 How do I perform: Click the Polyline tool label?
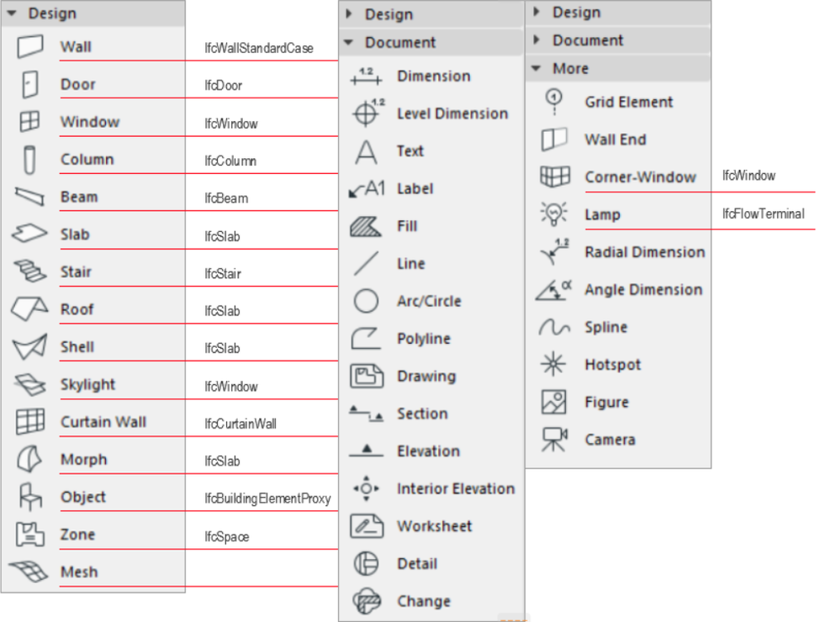tap(424, 339)
